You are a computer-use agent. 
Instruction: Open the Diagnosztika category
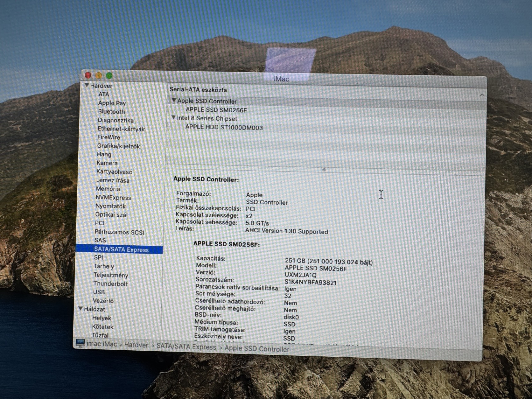[x=115, y=120]
